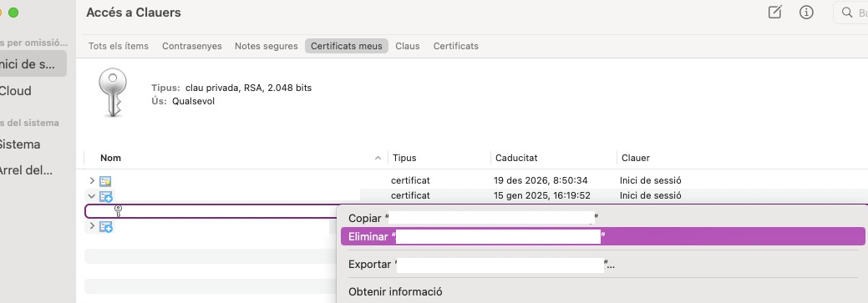The height and width of the screenshot is (303, 868).
Task: Select iCloud keychain in sidebar
Action: [16, 91]
